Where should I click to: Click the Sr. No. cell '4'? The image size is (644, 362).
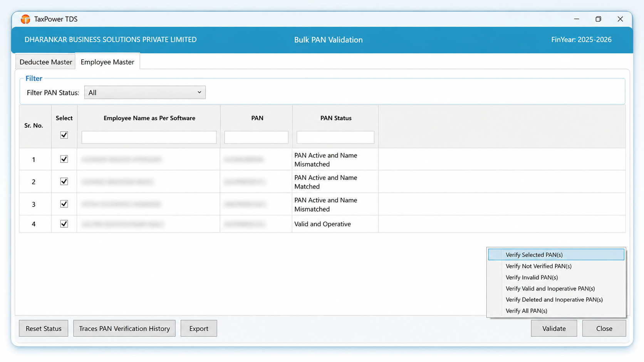pyautogui.click(x=34, y=224)
